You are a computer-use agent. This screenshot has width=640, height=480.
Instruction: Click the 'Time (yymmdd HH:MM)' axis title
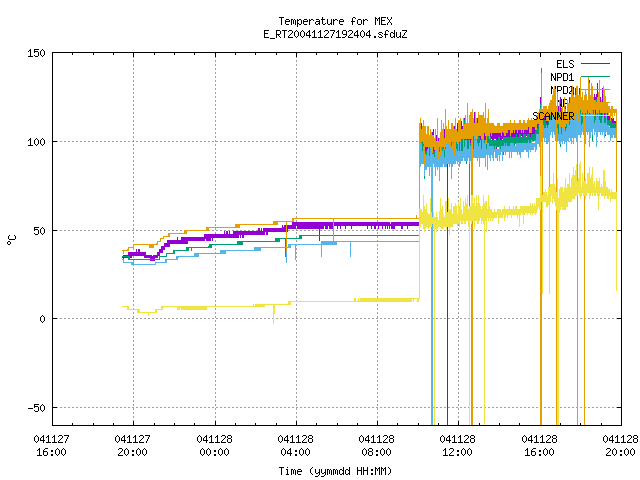[x=335, y=471]
